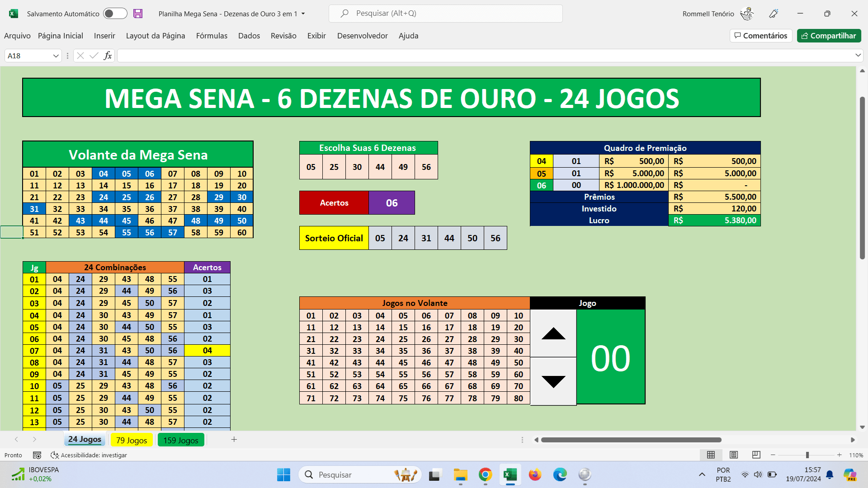Click the insert function fx icon
Screen dimensions: 868x488
click(108, 56)
